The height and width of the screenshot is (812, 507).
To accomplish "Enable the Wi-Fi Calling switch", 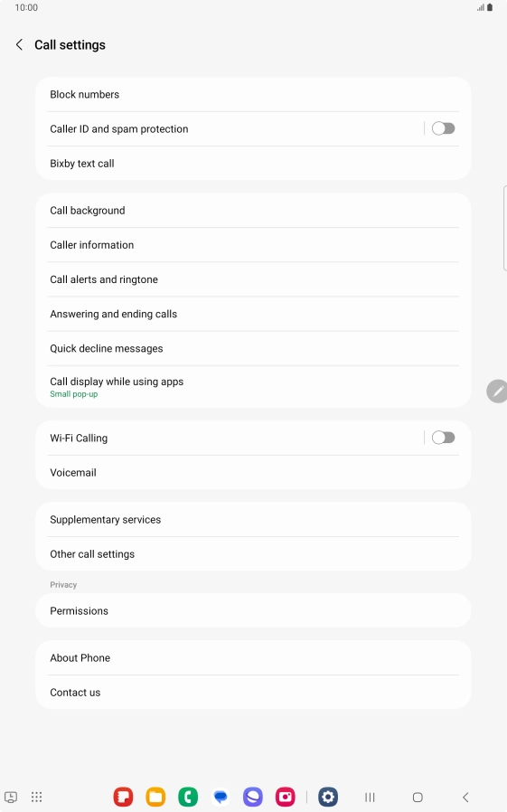I will 444,438.
